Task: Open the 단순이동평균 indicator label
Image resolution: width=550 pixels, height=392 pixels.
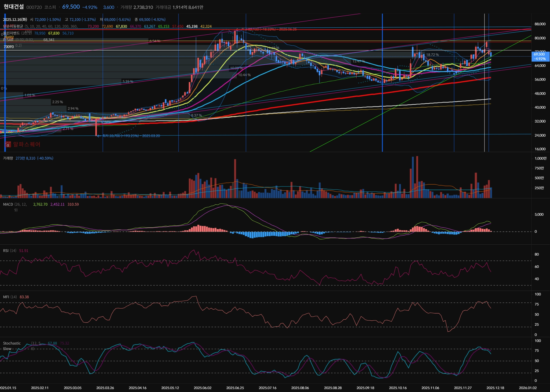Action: tap(13, 26)
